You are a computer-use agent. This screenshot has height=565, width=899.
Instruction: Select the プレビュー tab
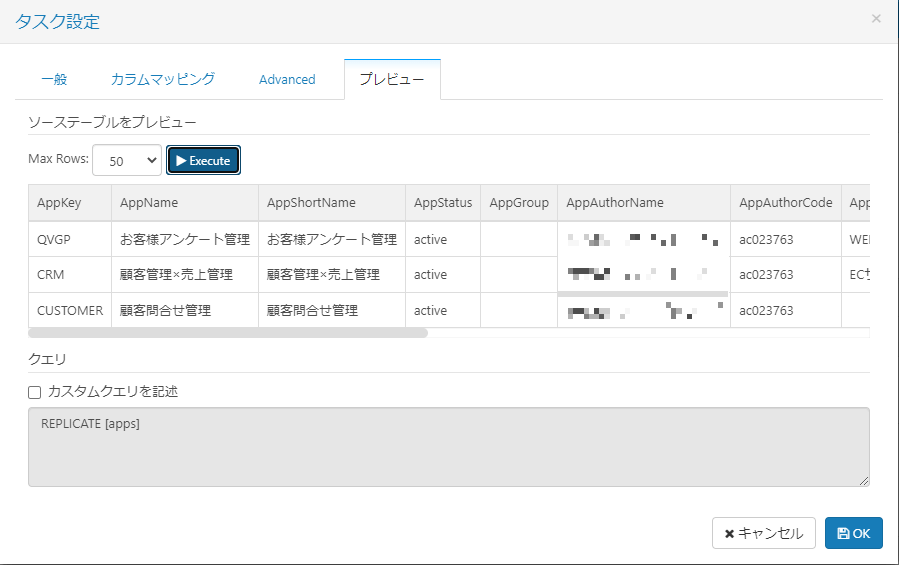pyautogui.click(x=392, y=79)
